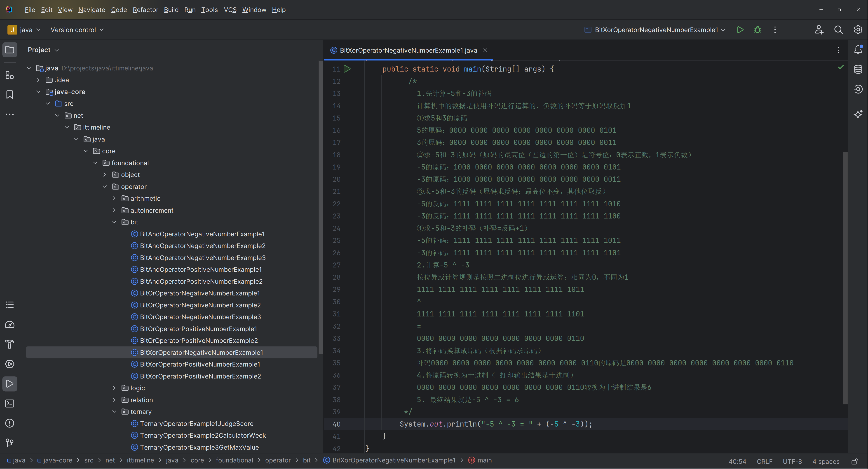Open the AI Assistant sparkle icon

[858, 114]
